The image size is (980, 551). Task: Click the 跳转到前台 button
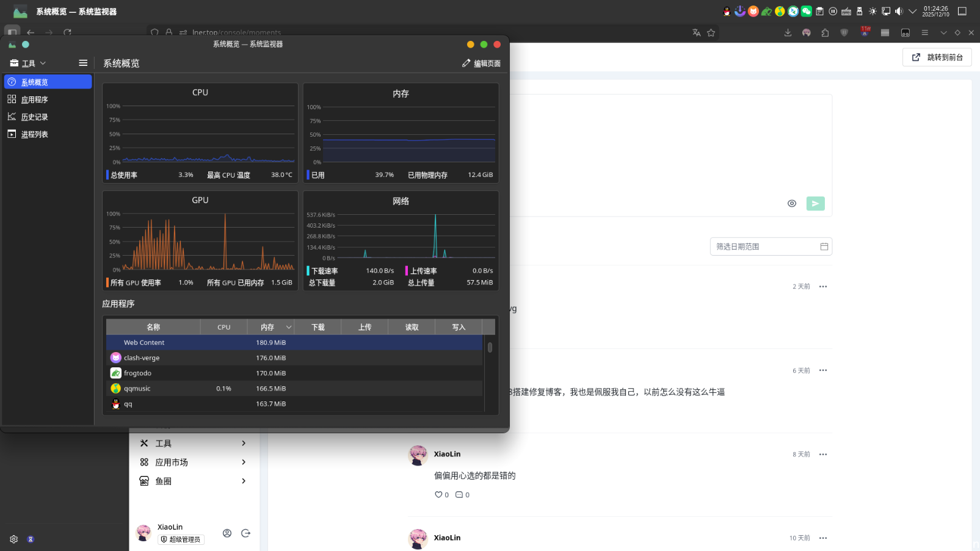937,57
